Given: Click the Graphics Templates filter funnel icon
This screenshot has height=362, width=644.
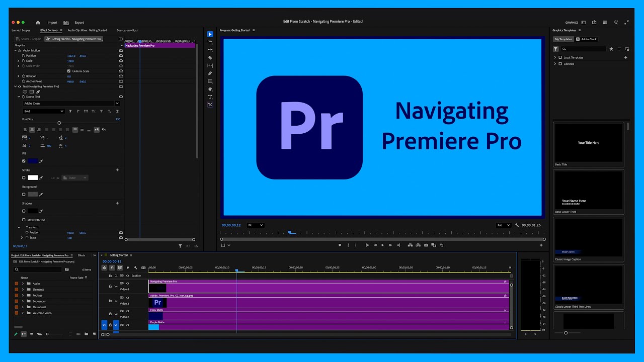Looking at the screenshot, I should pos(556,49).
